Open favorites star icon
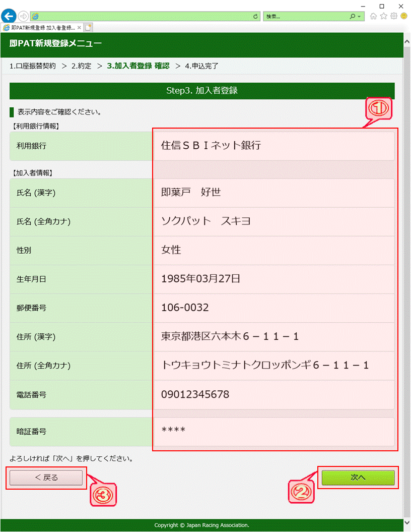Viewport: 411px width, 532px height. click(383, 16)
